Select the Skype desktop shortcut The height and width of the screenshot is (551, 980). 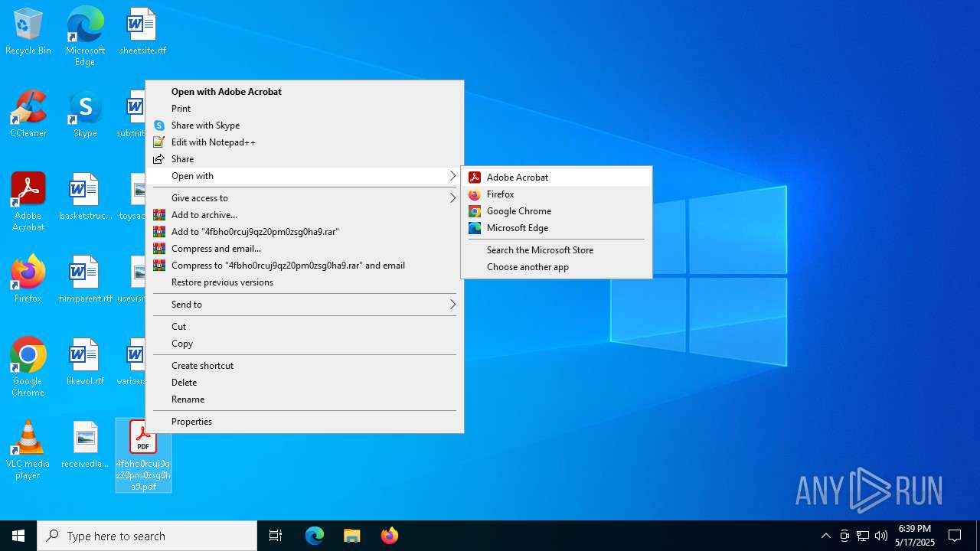pyautogui.click(x=85, y=115)
